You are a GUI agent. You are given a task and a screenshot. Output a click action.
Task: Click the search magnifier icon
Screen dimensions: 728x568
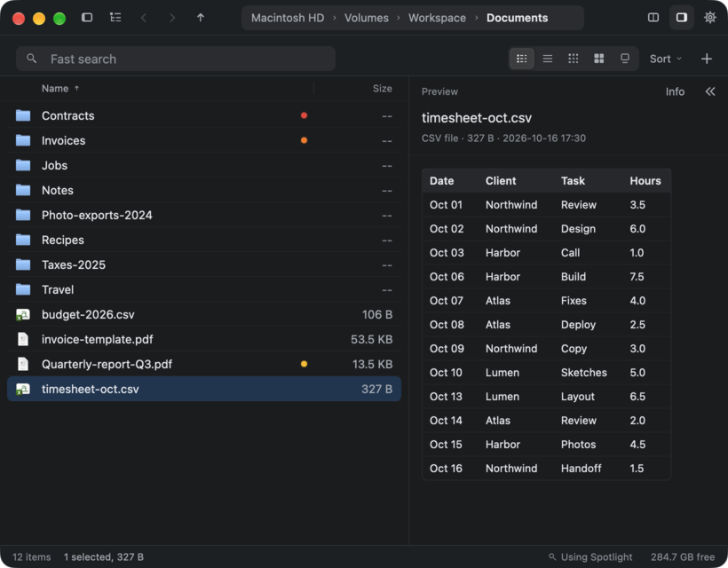(32, 59)
